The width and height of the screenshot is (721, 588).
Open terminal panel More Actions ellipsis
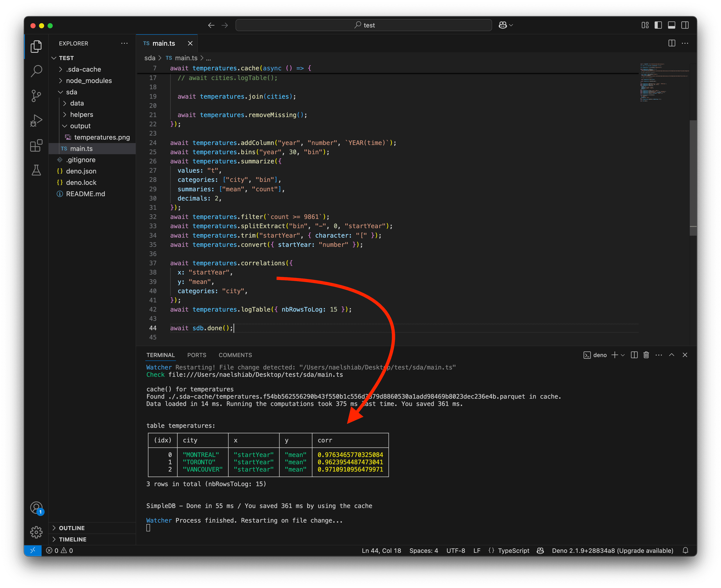[x=658, y=355]
